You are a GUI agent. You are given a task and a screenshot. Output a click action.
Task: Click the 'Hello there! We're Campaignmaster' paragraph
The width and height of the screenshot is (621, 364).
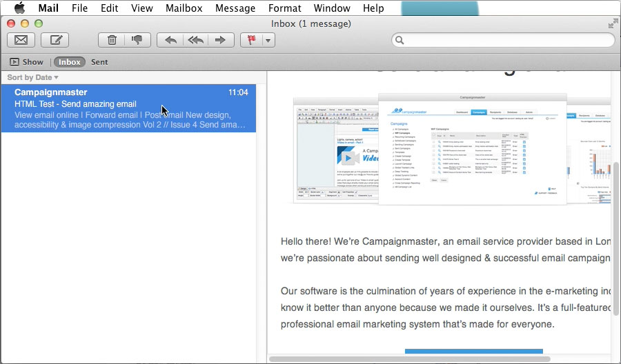(x=446, y=250)
